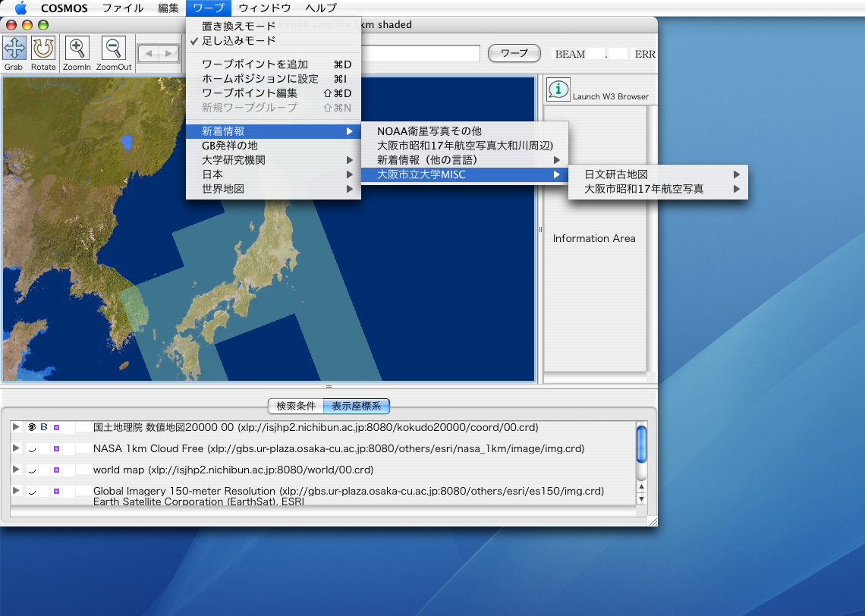
Task: Click the map/list horizontal splitter handle
Action: (x=329, y=387)
